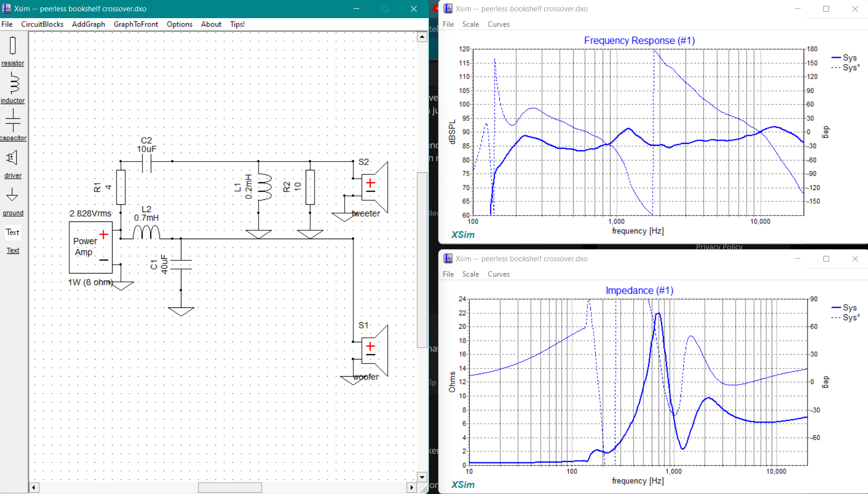Open the About menu

tap(211, 24)
